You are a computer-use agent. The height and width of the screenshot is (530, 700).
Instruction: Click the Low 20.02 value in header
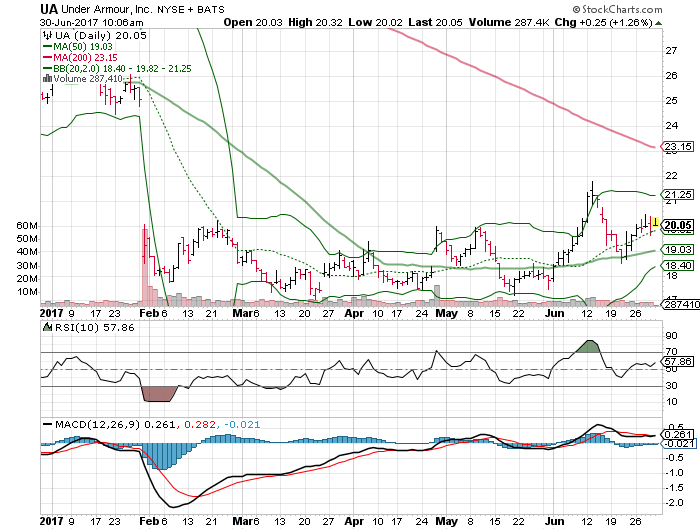[x=375, y=22]
